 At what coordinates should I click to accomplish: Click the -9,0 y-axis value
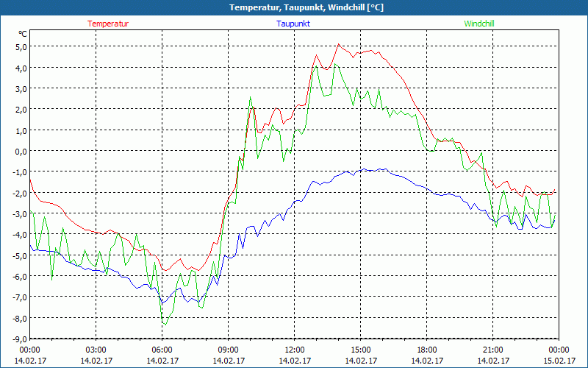pos(19,339)
